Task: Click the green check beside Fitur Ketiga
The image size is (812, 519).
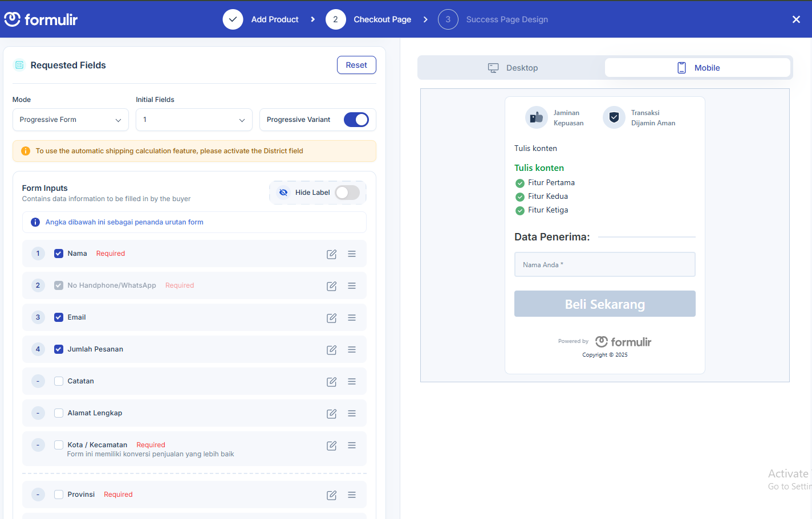Action: point(520,211)
